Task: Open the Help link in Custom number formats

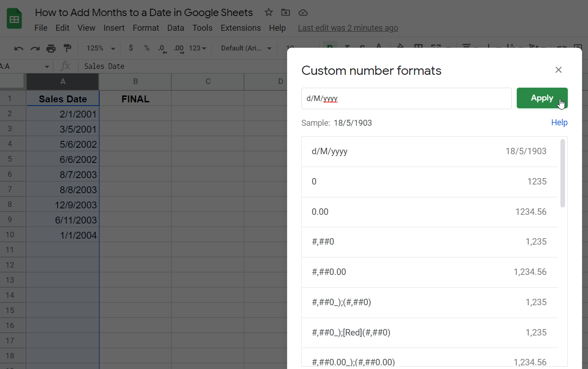Action: (x=559, y=123)
